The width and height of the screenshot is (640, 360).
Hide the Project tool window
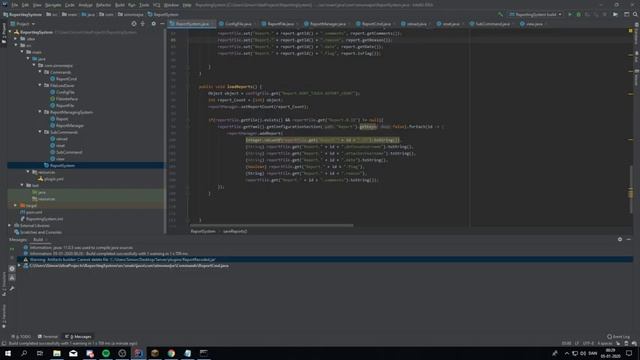[x=162, y=24]
